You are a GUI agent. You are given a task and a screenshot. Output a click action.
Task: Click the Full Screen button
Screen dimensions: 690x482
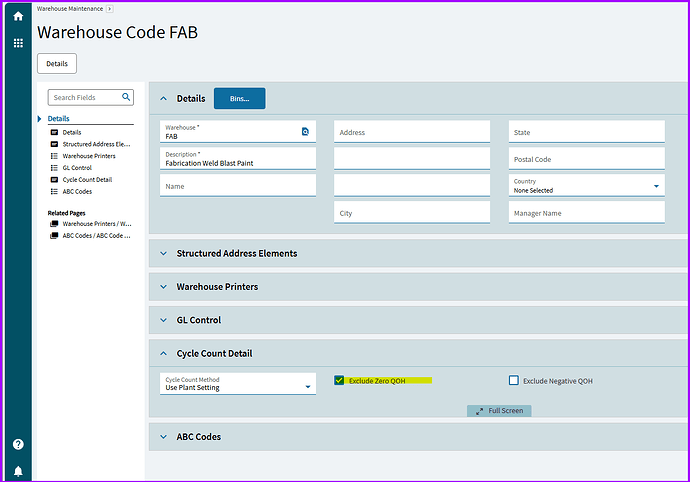[499, 411]
